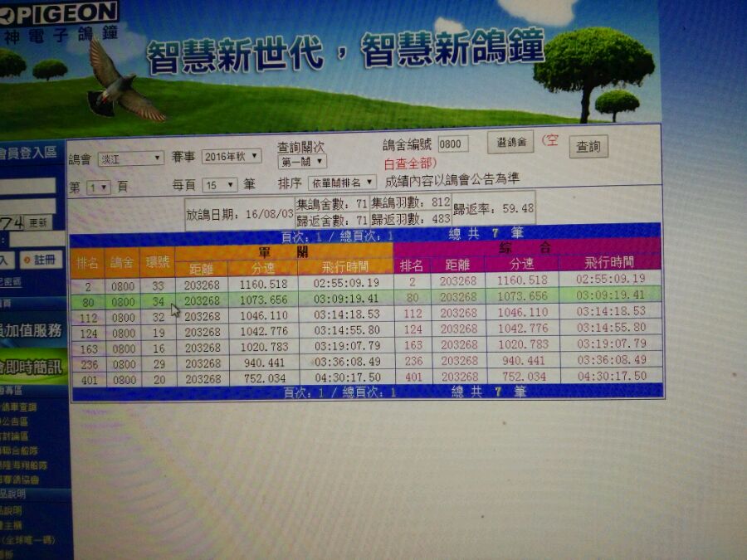Viewport: 747px width, 560px height.
Task: Click 綜合 flight time 03:19:07.79
Action: click(612, 343)
